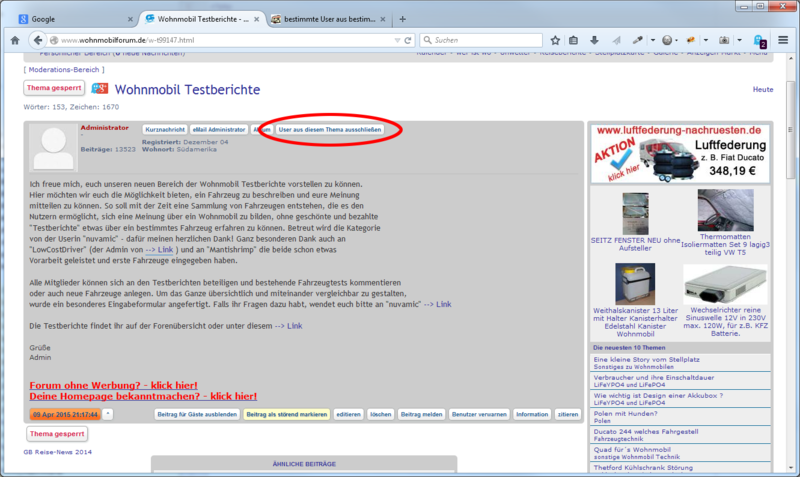The image size is (800, 477).
Task: Open the bookmarks list icon
Action: point(573,40)
